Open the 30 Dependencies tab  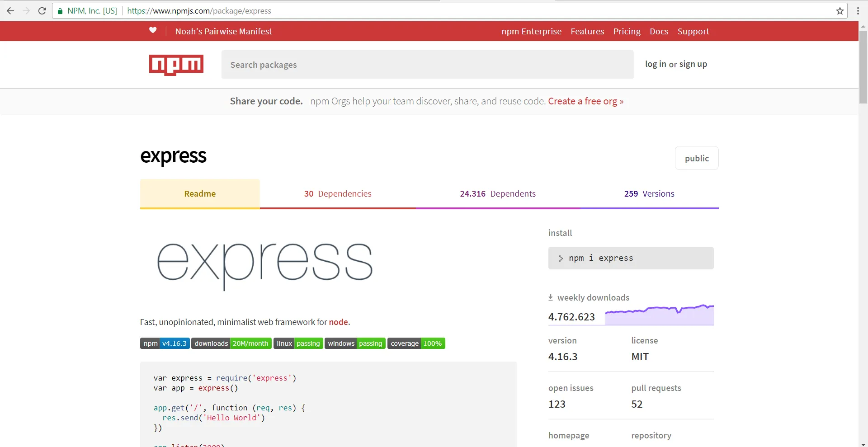point(338,194)
